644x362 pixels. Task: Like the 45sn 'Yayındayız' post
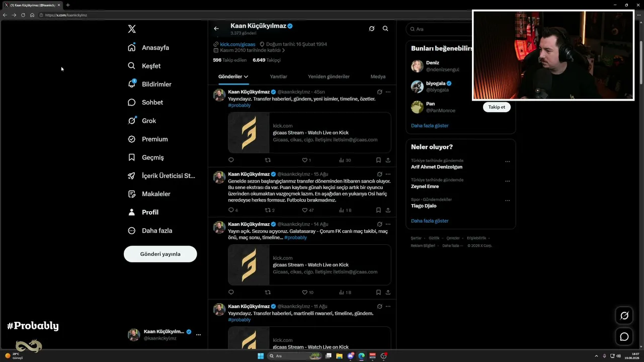point(306,160)
